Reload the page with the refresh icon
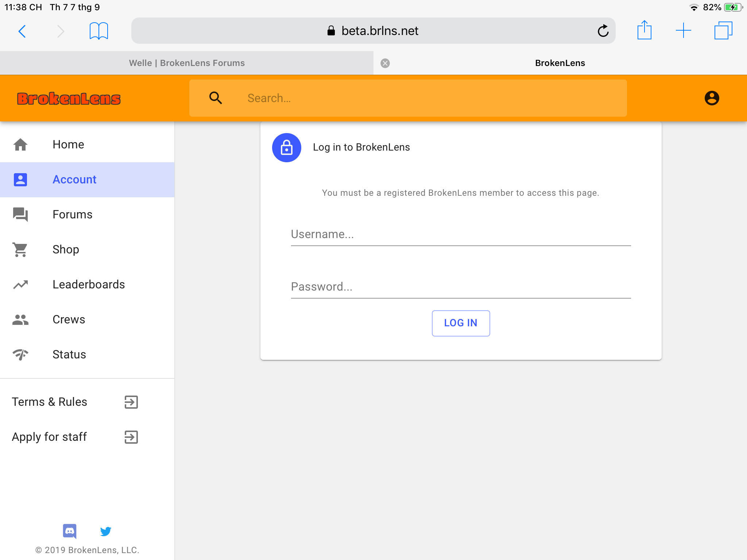The width and height of the screenshot is (747, 560). pos(603,31)
